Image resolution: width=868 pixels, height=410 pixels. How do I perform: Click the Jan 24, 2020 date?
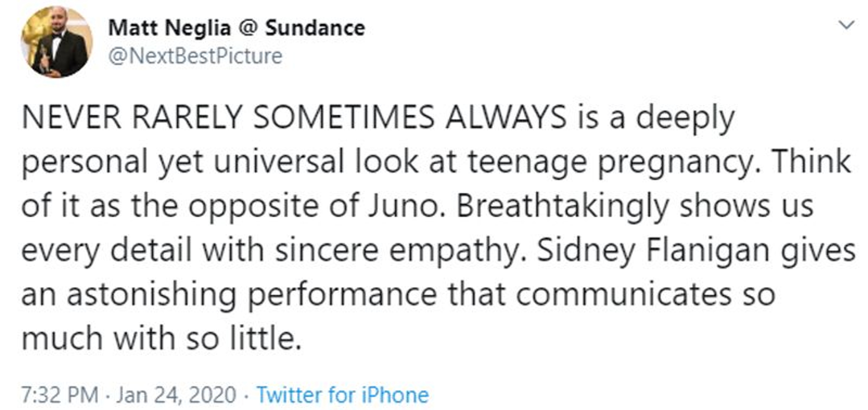point(176,394)
